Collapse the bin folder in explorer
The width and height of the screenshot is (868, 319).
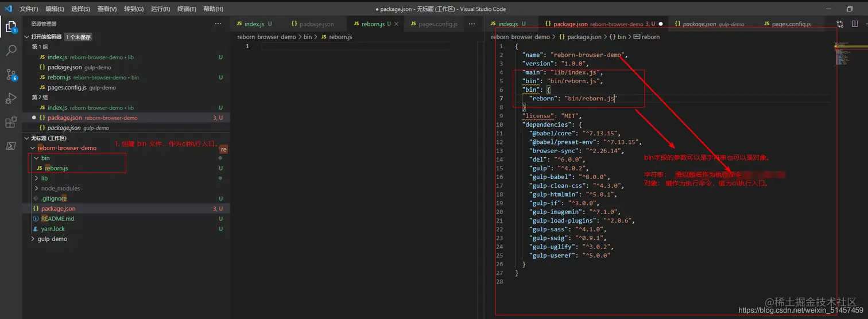click(x=45, y=158)
